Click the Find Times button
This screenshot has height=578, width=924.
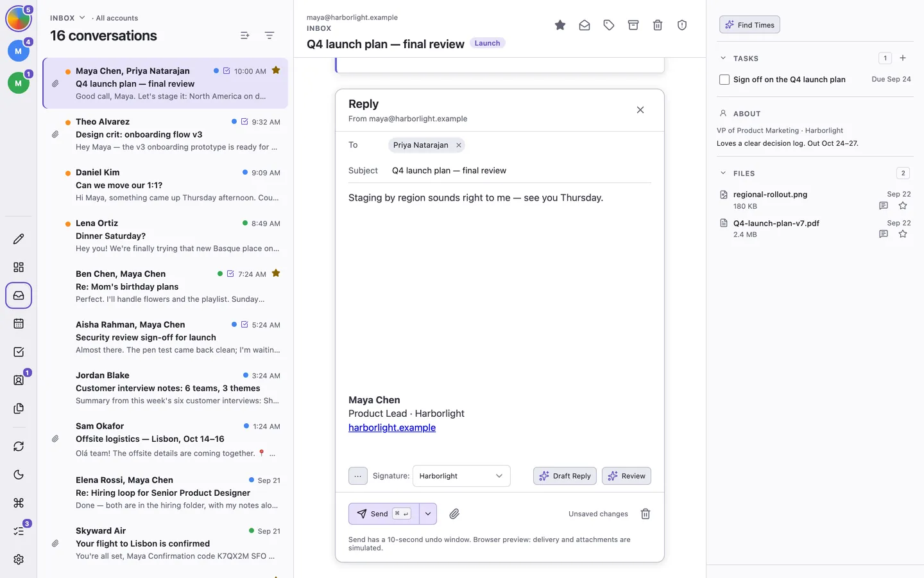point(749,25)
